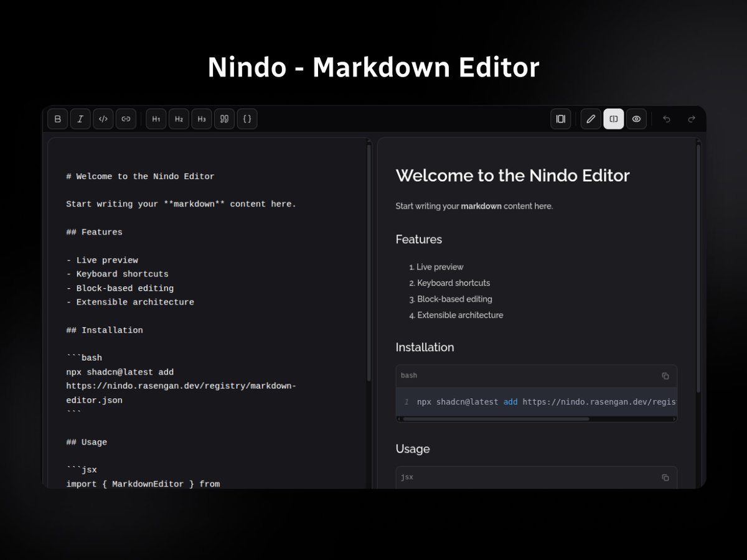Switch to preview-only mode with eye icon
This screenshot has width=747, height=560.
[636, 119]
